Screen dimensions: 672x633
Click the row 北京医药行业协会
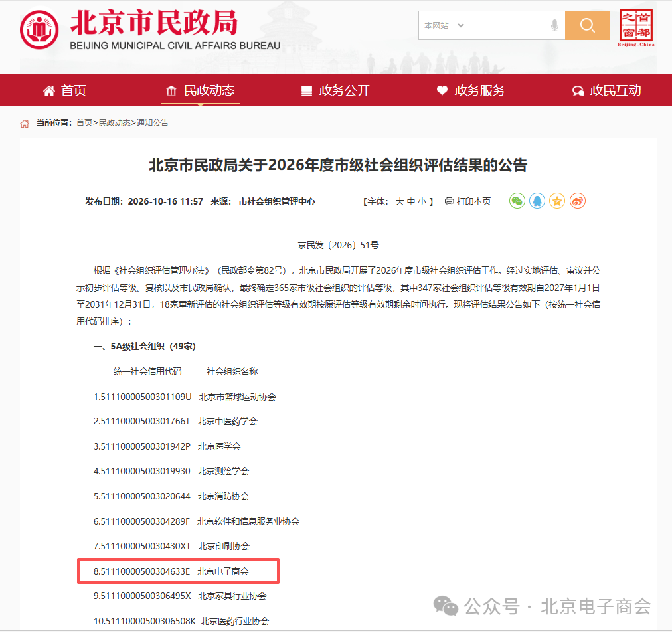[181, 622]
